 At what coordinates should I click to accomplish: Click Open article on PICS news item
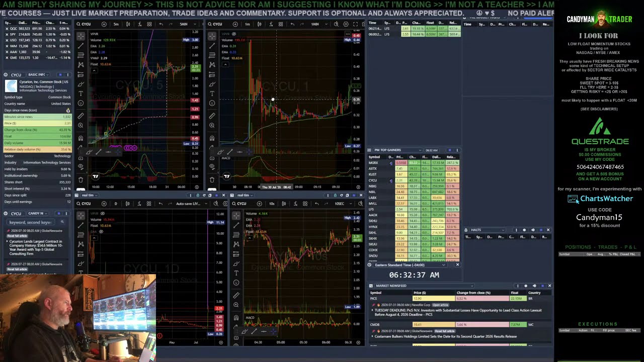(x=440, y=305)
